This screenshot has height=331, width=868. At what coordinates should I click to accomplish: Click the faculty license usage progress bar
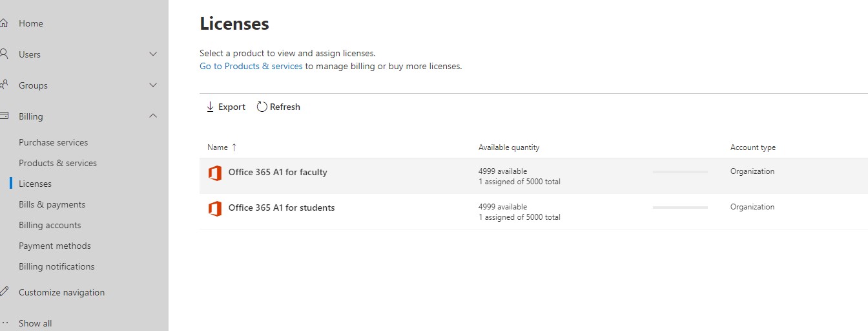[680, 172]
